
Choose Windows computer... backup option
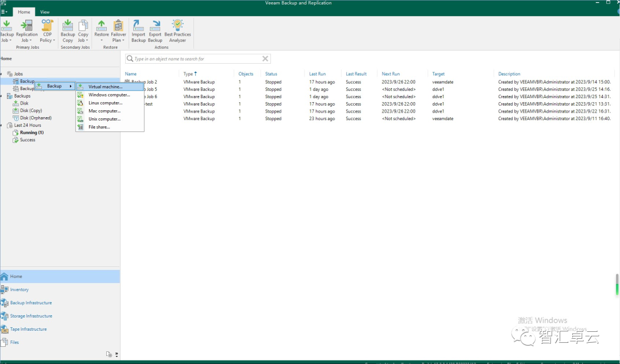[x=110, y=95]
